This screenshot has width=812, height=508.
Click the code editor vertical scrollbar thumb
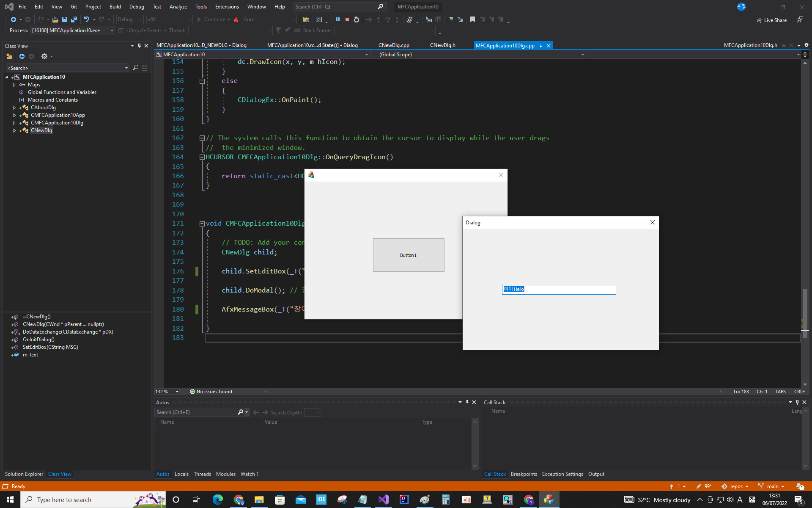(805, 313)
